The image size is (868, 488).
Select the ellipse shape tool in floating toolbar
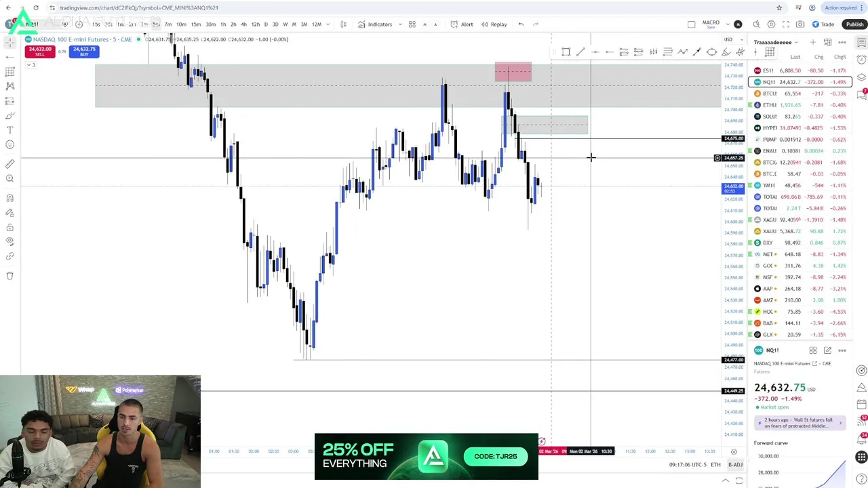[711, 52]
